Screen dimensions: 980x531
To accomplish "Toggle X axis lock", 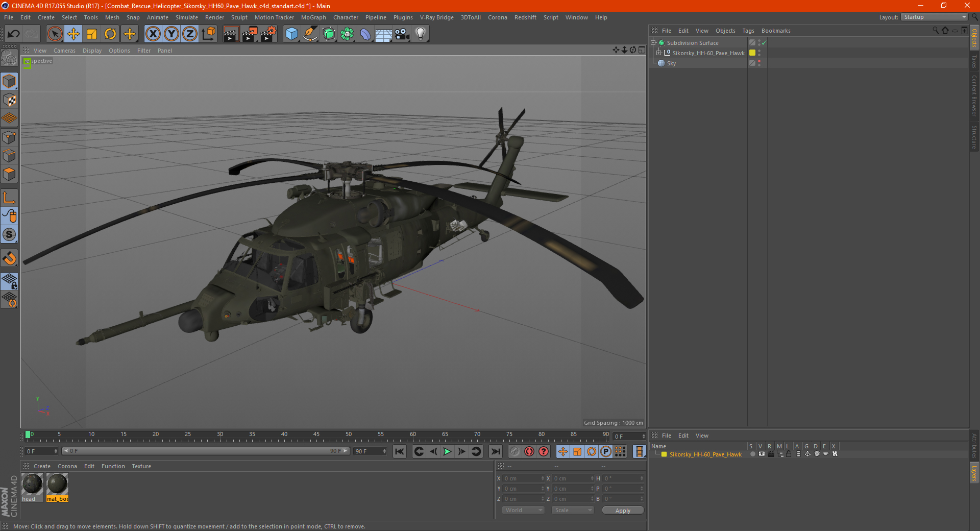I will pyautogui.click(x=153, y=34).
